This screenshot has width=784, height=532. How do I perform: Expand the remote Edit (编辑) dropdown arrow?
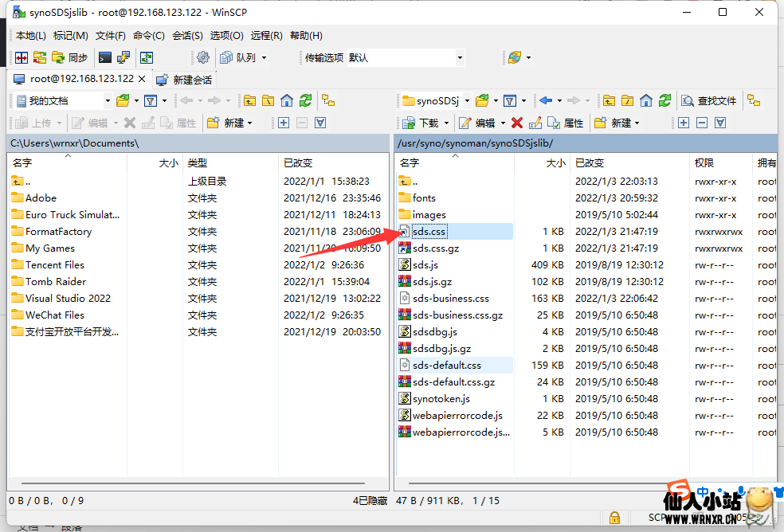(503, 123)
